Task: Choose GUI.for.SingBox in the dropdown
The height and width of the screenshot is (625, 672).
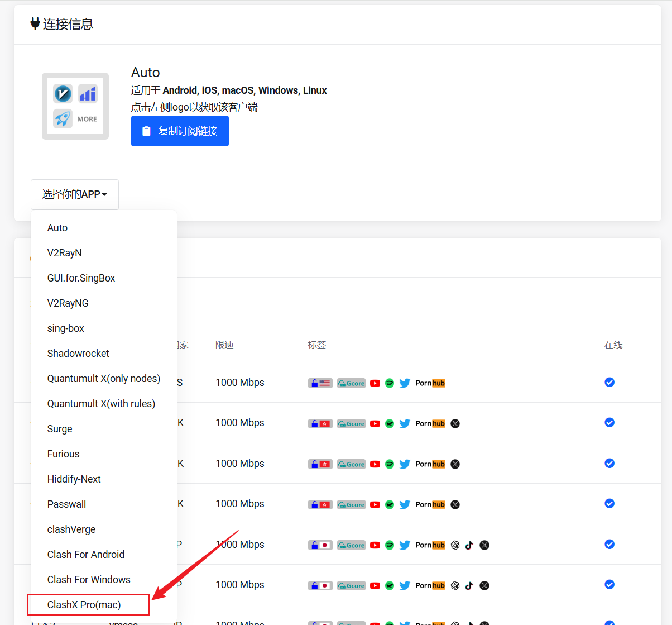Action: pyautogui.click(x=104, y=278)
